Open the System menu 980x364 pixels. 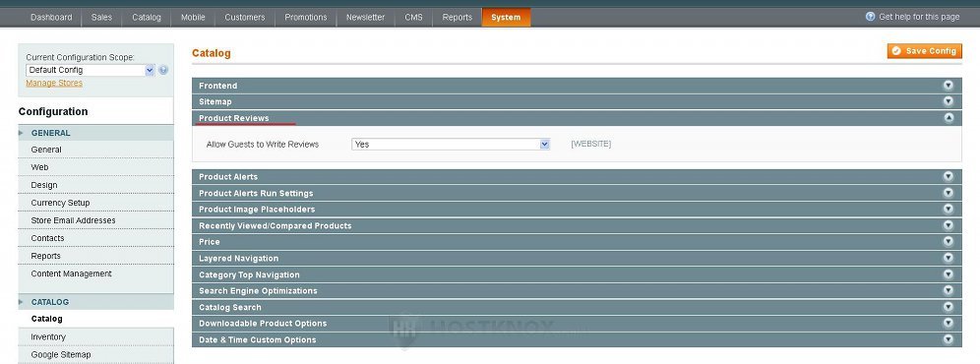pos(506,18)
